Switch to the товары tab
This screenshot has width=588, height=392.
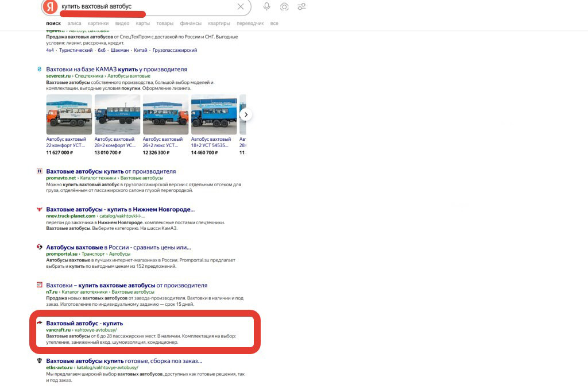coord(165,24)
